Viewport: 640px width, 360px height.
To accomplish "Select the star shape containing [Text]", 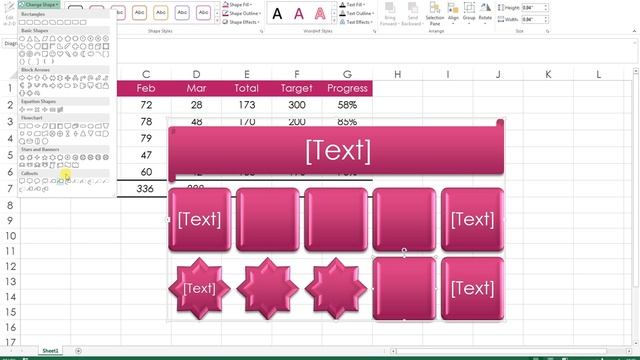I will click(199, 288).
